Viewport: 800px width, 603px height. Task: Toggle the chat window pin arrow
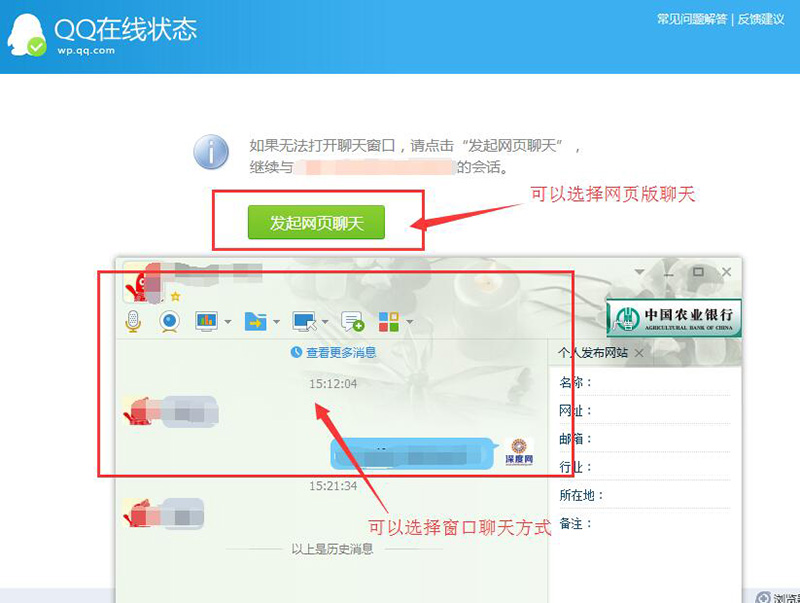tap(639, 271)
